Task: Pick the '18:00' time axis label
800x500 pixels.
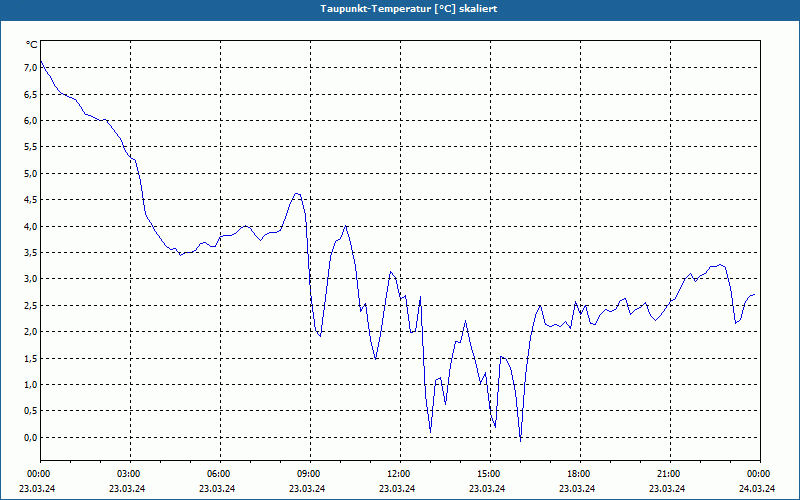Action: (579, 473)
